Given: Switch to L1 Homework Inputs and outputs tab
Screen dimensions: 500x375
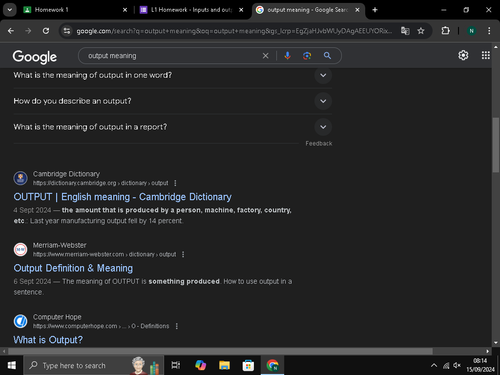Looking at the screenshot, I should click(x=191, y=10).
